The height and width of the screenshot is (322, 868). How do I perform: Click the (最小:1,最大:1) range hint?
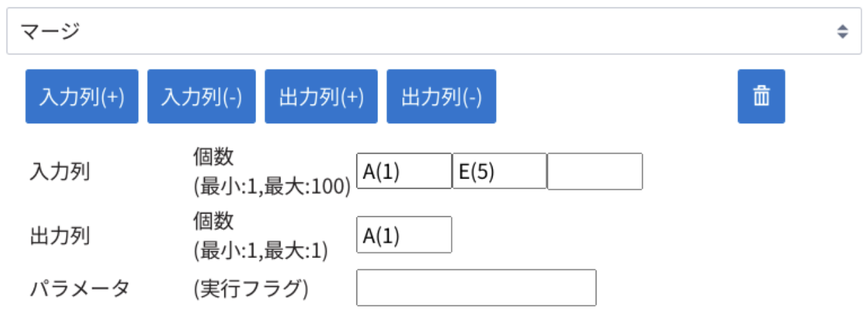tap(260, 251)
